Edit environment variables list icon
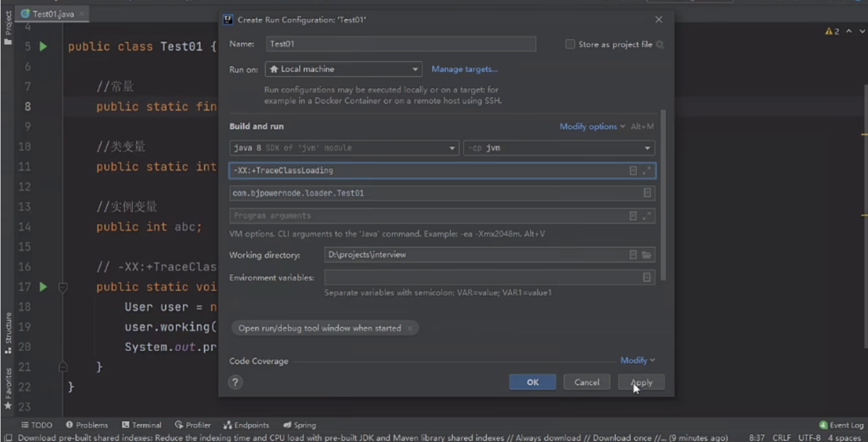This screenshot has height=442, width=868. coord(646,278)
